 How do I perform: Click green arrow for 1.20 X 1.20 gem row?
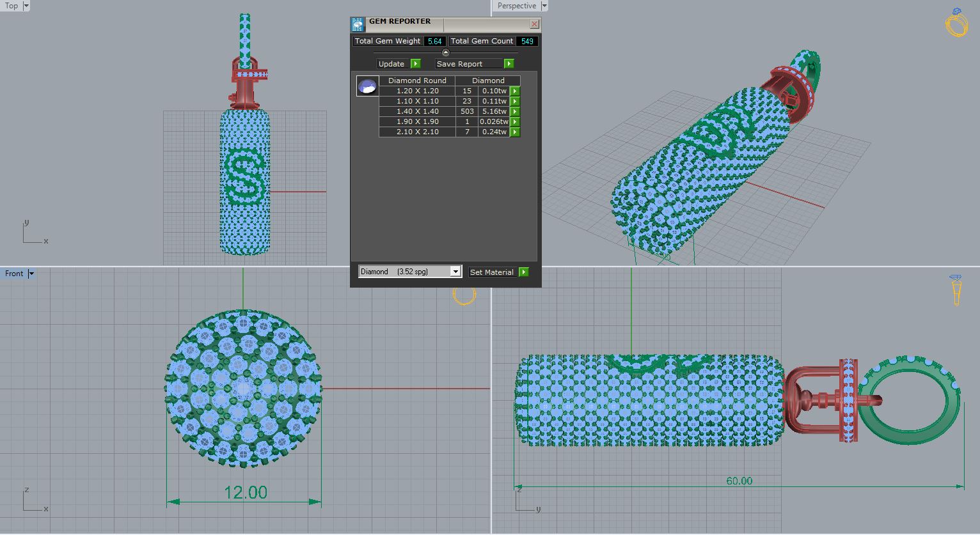point(515,91)
